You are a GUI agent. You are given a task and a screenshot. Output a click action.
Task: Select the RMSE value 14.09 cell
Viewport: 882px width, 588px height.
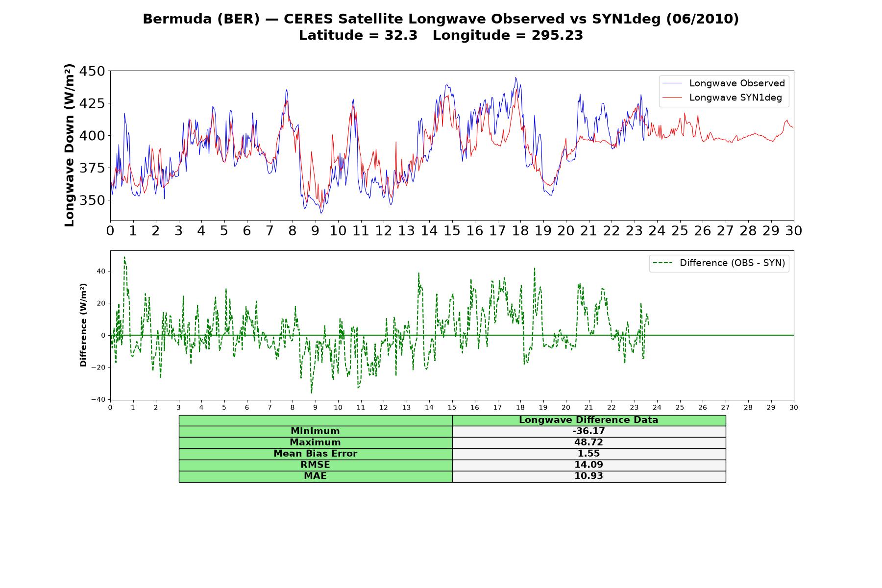pos(588,465)
